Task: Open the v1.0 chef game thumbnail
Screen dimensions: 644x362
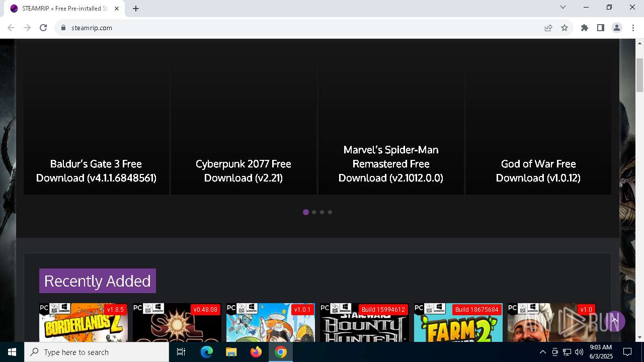Action: pos(551,322)
